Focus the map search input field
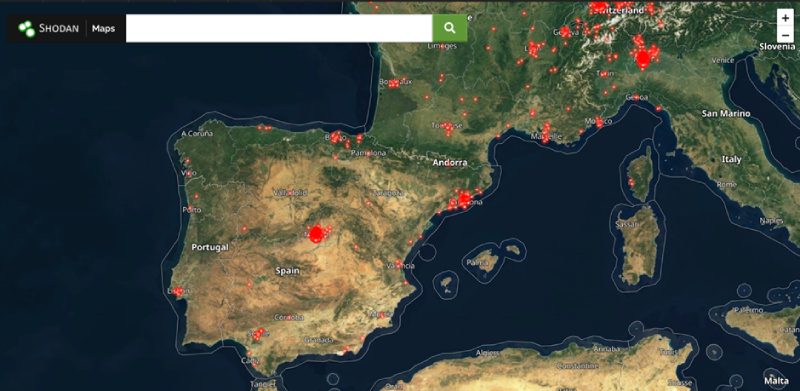 pyautogui.click(x=279, y=28)
